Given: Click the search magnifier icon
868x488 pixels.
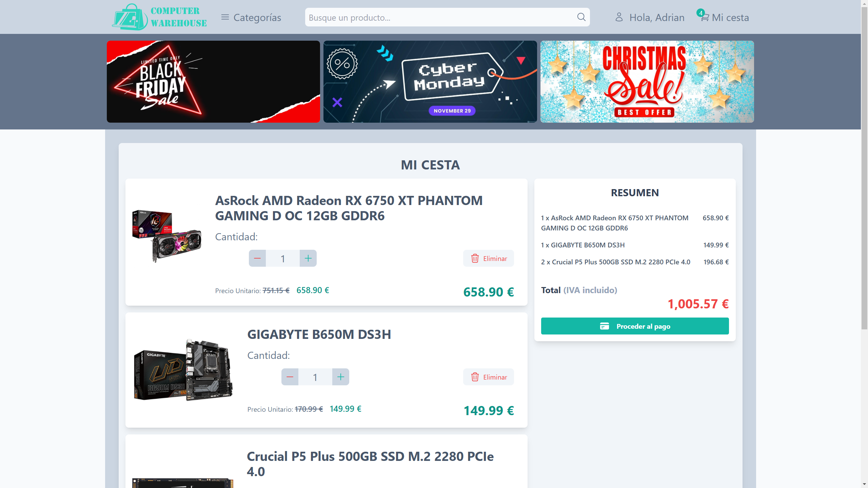Looking at the screenshot, I should click(x=581, y=17).
